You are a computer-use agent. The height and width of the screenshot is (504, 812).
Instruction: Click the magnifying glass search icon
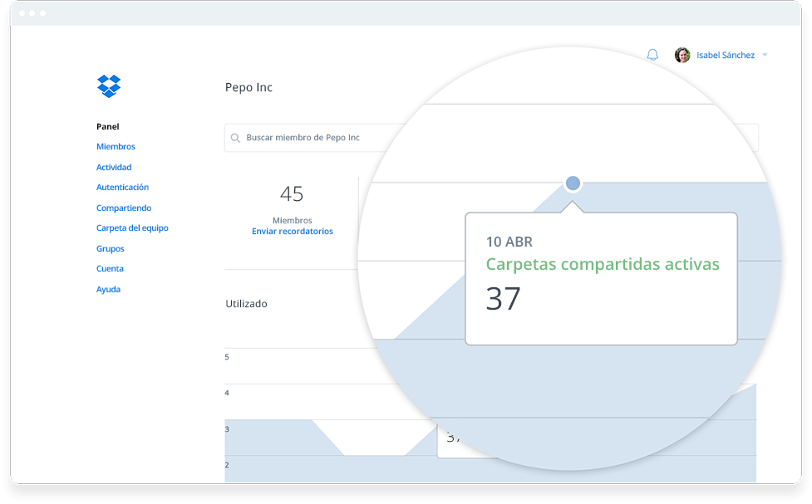pyautogui.click(x=235, y=138)
